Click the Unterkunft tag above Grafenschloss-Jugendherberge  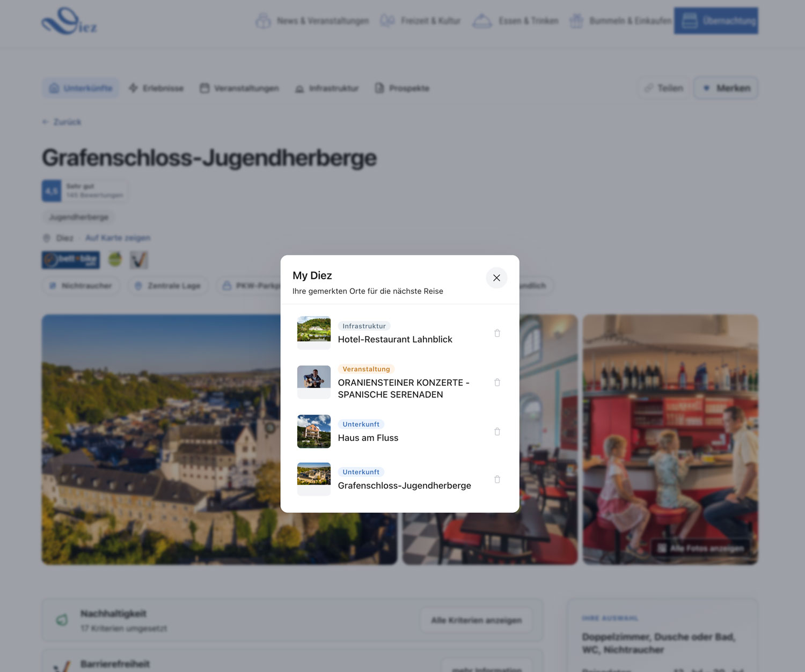pyautogui.click(x=361, y=472)
